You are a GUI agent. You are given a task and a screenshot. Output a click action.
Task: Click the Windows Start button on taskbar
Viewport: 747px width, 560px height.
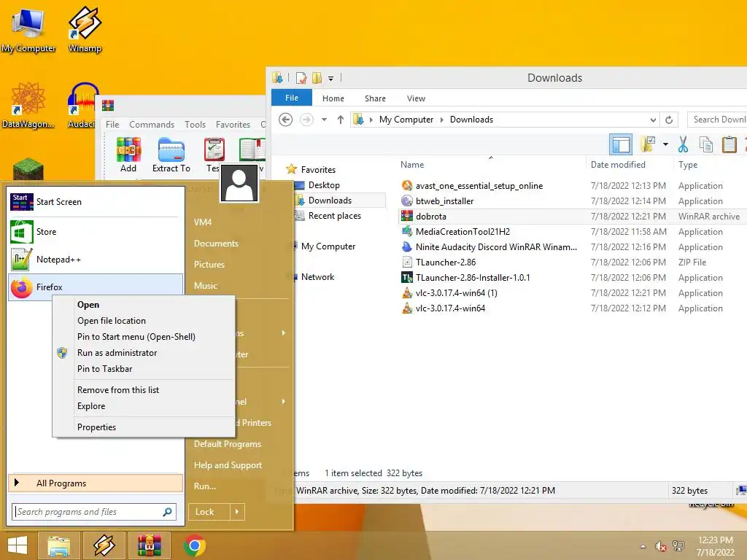coord(18,545)
